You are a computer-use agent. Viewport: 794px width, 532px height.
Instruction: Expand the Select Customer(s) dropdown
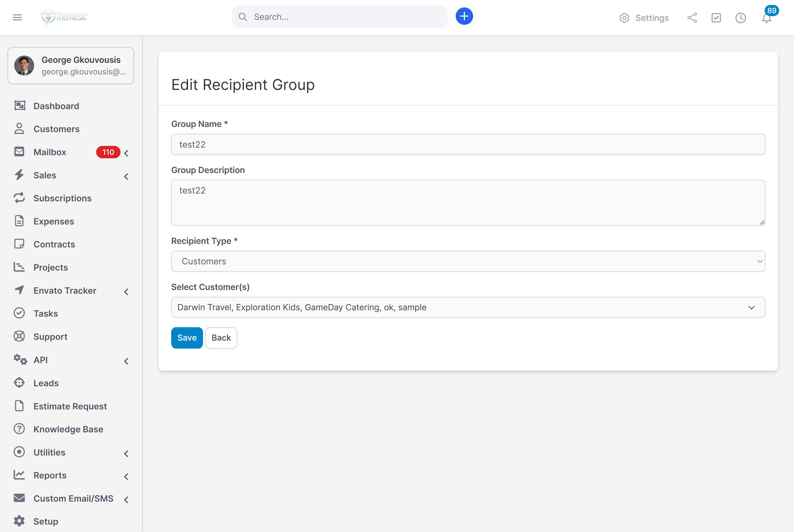(x=752, y=307)
